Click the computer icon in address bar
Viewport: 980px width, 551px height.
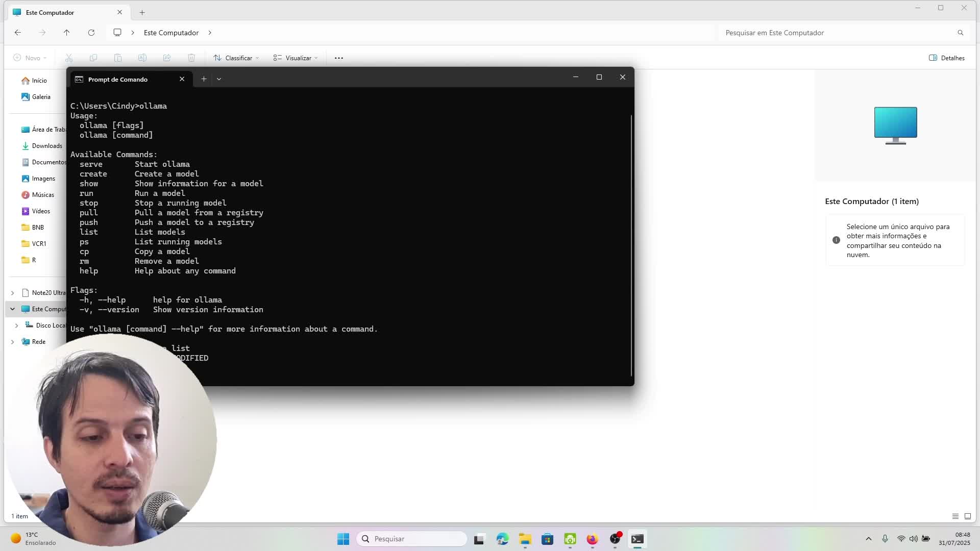(117, 33)
